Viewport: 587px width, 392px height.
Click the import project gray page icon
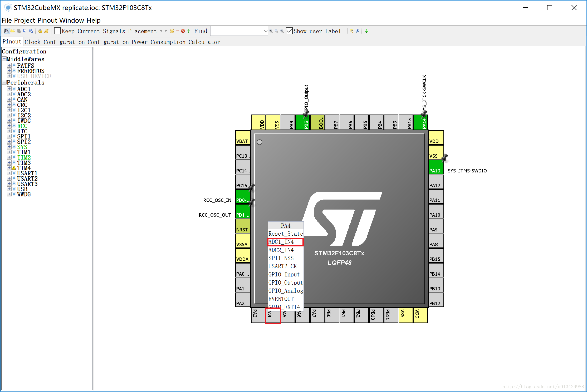pyautogui.click(x=19, y=31)
